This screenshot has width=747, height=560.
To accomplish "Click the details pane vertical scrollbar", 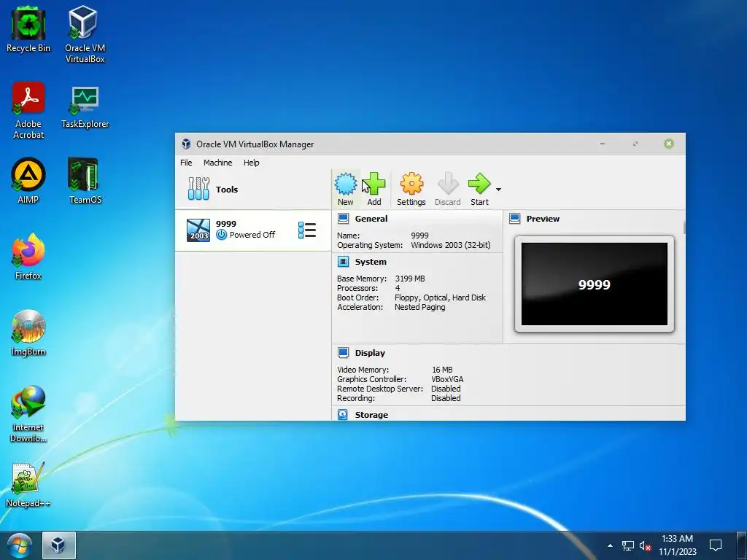I will coord(684,227).
